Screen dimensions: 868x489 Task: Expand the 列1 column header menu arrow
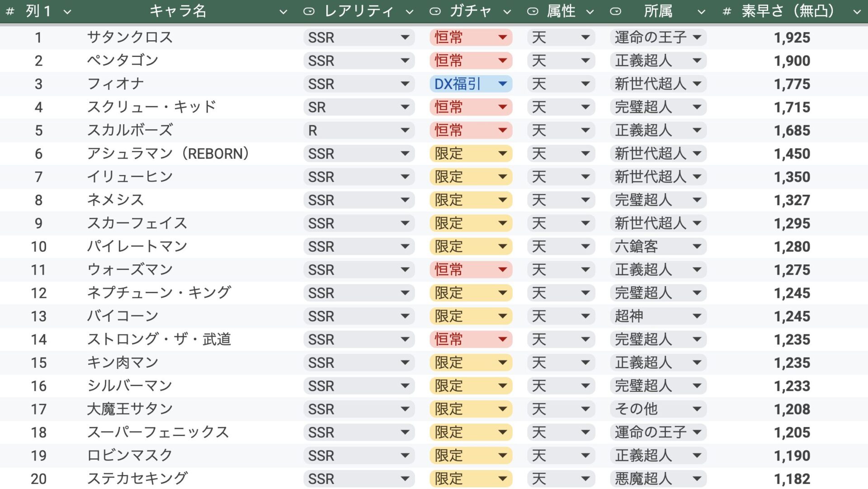point(67,12)
